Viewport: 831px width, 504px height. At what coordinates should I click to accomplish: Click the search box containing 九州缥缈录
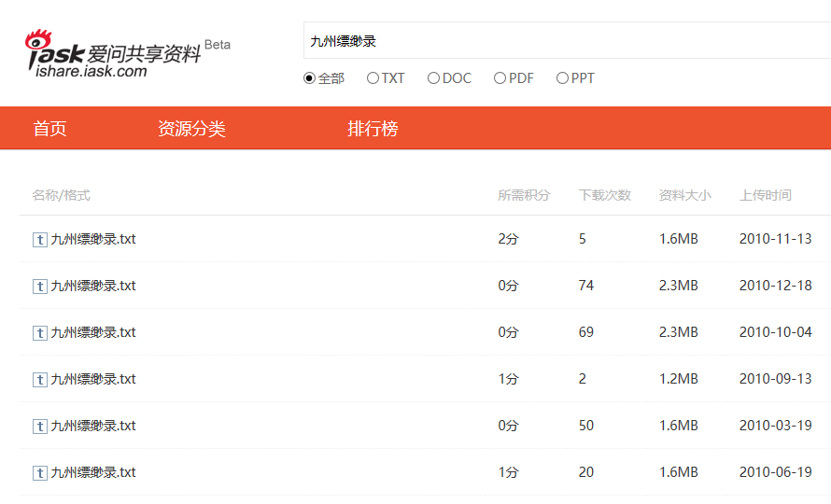tap(560, 41)
